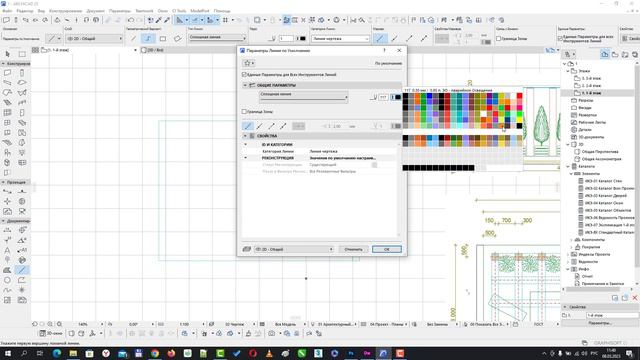Open Firefox from Windows taskbar
This screenshot has width=640, height=360.
[171, 353]
